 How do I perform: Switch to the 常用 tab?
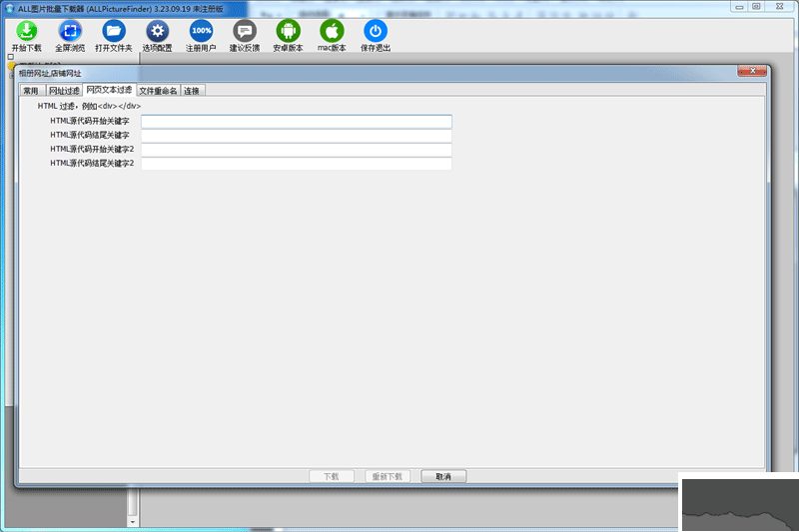[x=31, y=91]
